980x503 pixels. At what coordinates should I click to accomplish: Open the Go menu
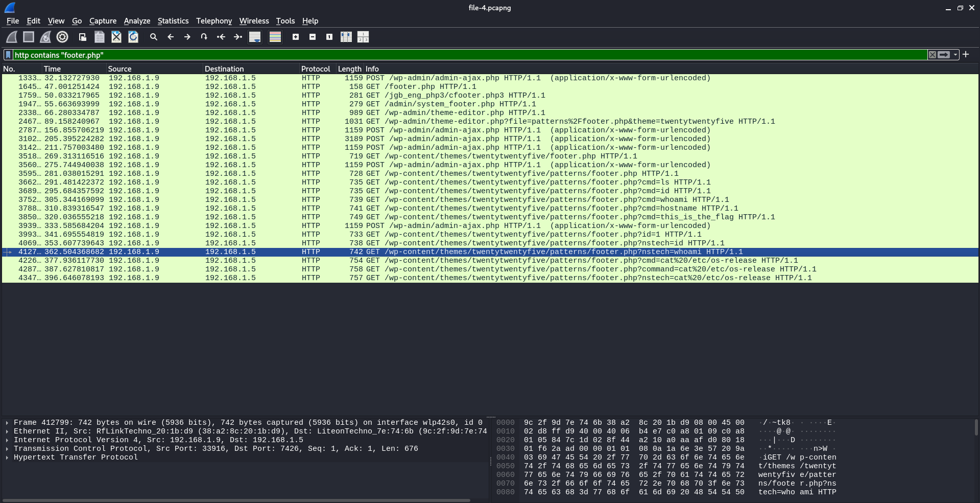(x=77, y=21)
